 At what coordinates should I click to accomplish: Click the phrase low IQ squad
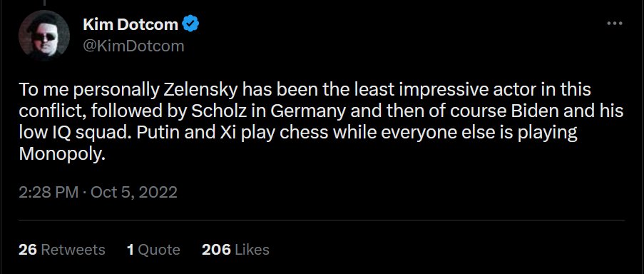pyautogui.click(x=73, y=133)
